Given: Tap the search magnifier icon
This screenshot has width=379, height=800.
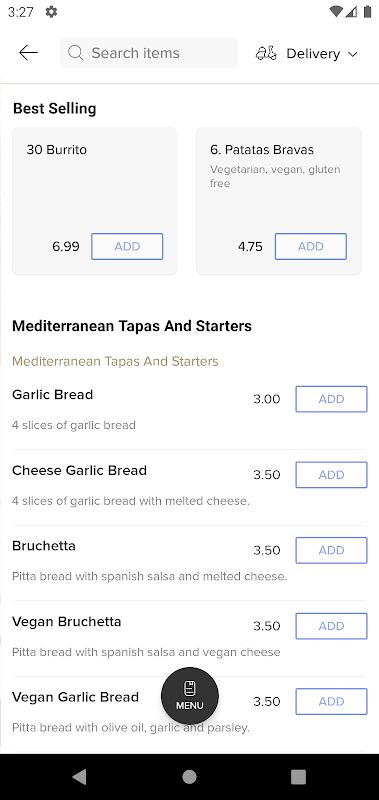Looking at the screenshot, I should point(75,53).
